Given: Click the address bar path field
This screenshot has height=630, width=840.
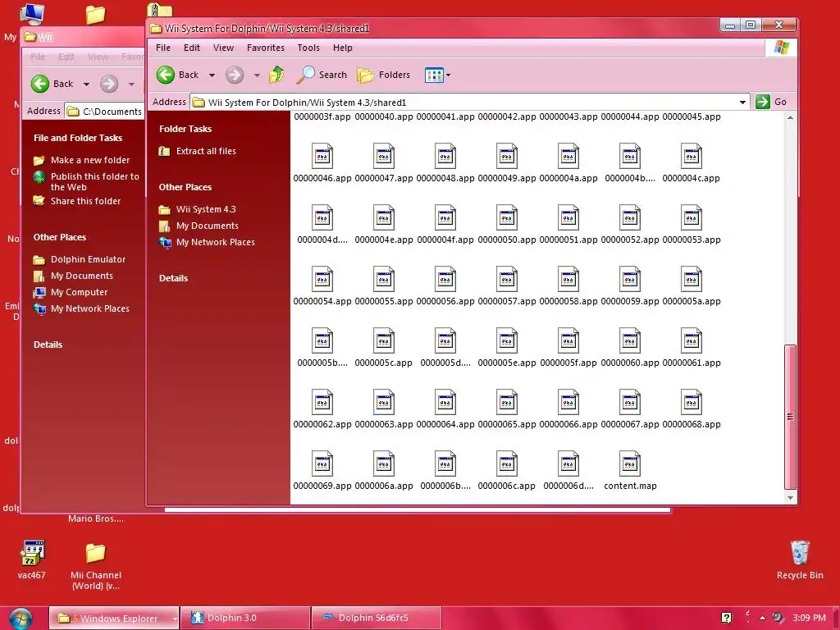Looking at the screenshot, I should (470, 102).
